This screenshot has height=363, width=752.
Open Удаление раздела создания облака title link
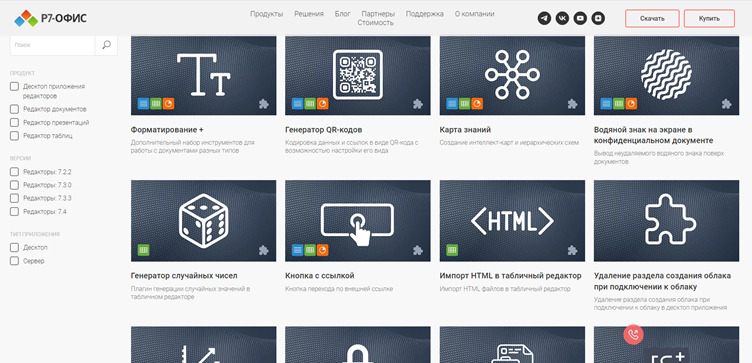tap(662, 281)
